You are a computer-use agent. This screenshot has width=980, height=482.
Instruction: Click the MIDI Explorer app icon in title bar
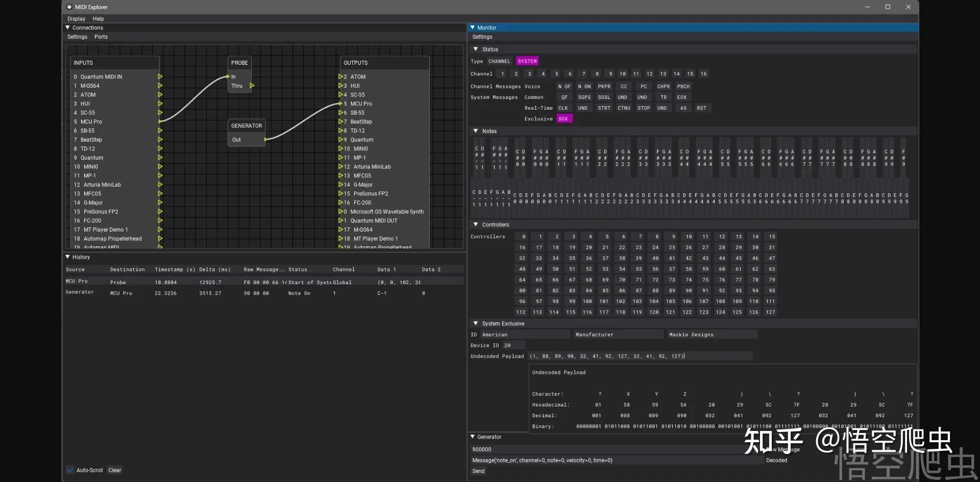coord(69,7)
